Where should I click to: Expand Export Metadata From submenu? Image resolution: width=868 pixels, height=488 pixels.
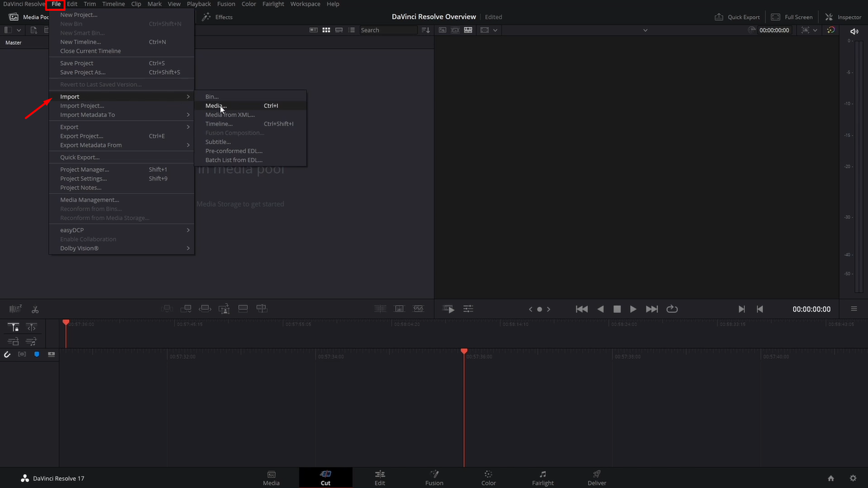[x=121, y=145]
